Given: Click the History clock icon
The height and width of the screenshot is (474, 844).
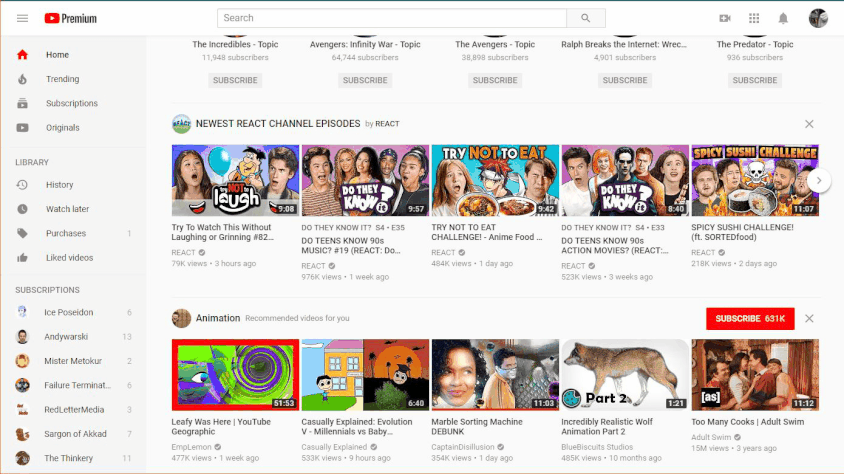Looking at the screenshot, I should pyautogui.click(x=22, y=185).
